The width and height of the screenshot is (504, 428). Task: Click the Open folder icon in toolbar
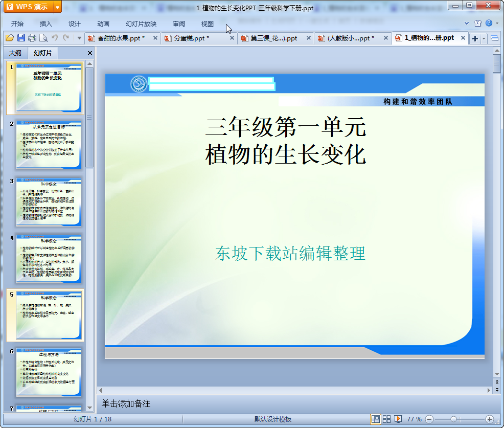coord(10,38)
